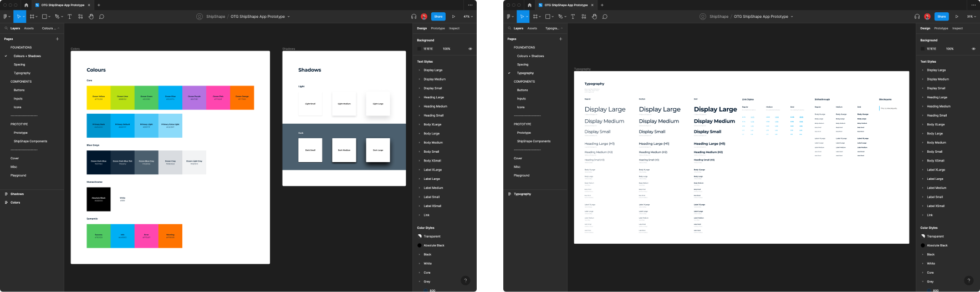Open zoom level 47% dropdown

(x=468, y=17)
